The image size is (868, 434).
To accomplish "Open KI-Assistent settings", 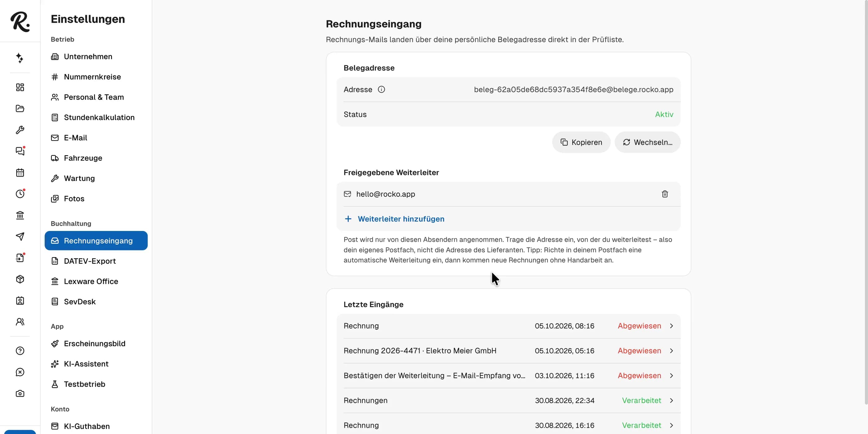I will [96, 364].
